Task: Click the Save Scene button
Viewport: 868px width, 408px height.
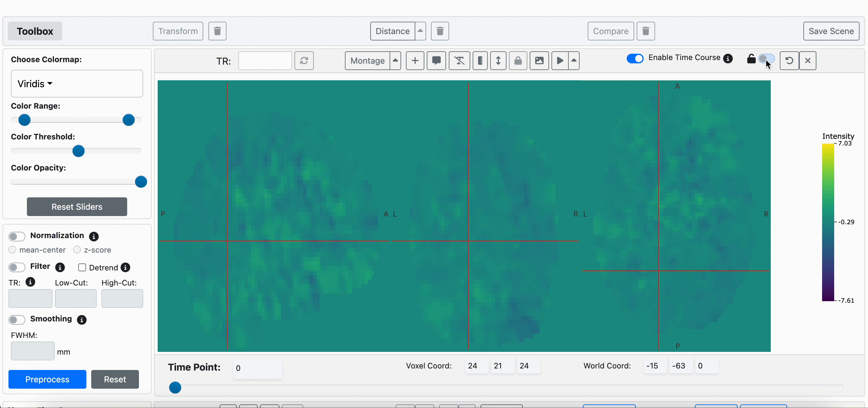Action: [831, 31]
